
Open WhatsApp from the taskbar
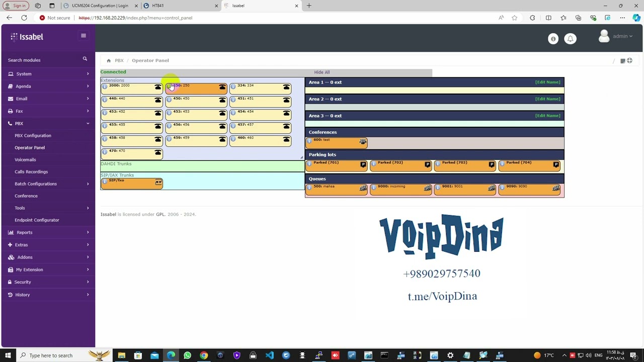(x=187, y=355)
